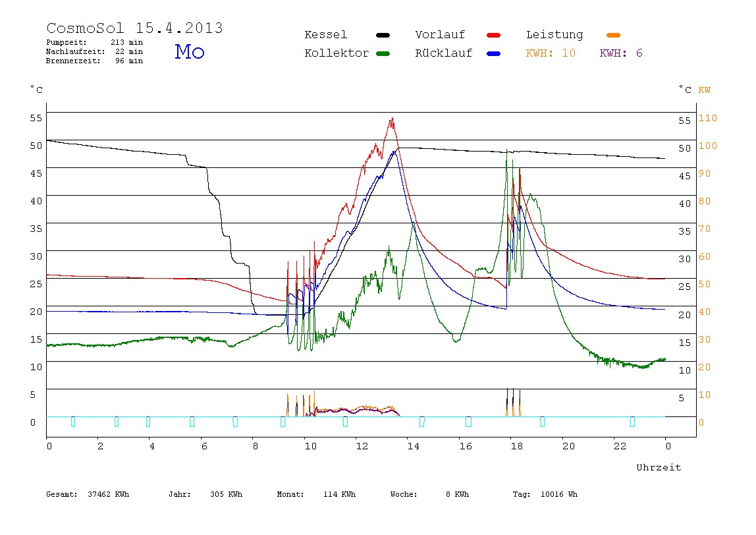
Task: Click the 'Pumpzeit: 213 min' line
Action: click(x=95, y=42)
